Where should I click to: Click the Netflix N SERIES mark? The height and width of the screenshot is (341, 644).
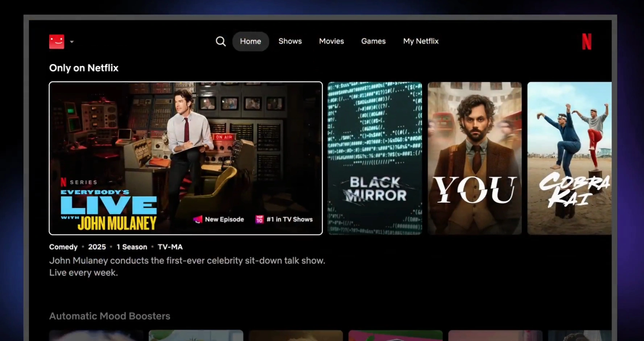tap(79, 182)
